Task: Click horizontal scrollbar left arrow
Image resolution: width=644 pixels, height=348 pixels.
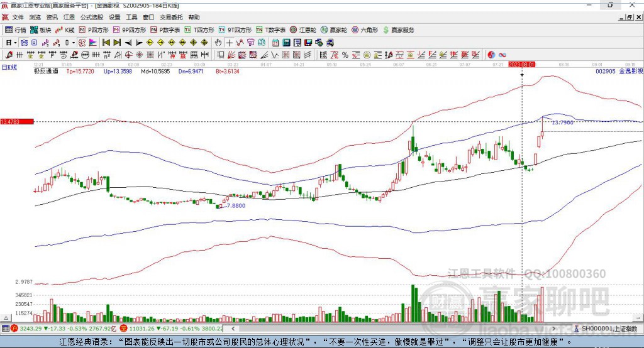Action: [233, 329]
